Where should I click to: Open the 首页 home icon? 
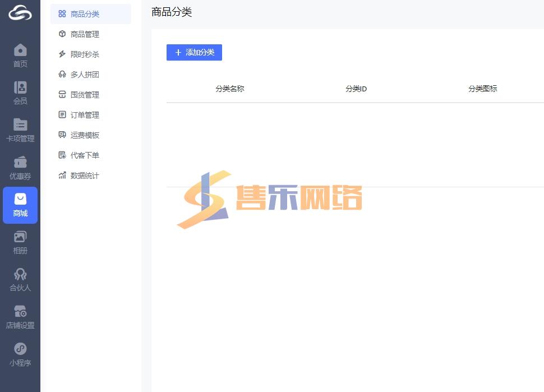(20, 50)
